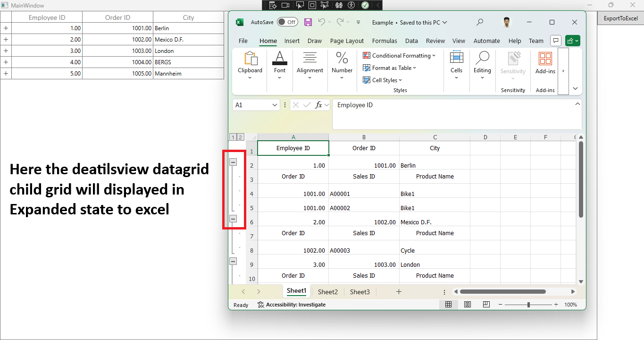Open the user account profile picture
644x340 pixels.
(x=506, y=22)
